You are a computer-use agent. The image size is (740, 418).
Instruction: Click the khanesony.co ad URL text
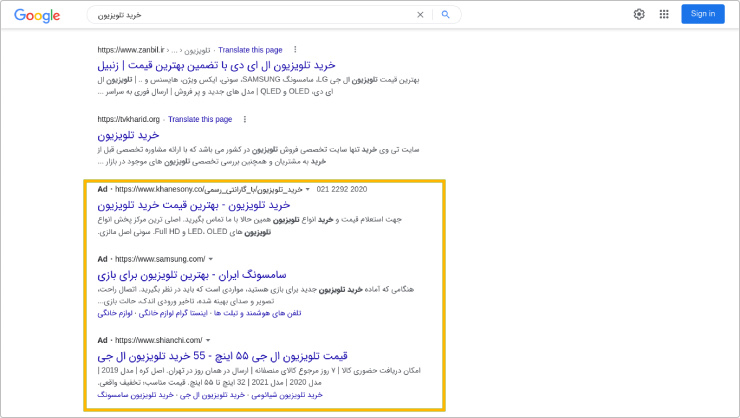click(209, 189)
